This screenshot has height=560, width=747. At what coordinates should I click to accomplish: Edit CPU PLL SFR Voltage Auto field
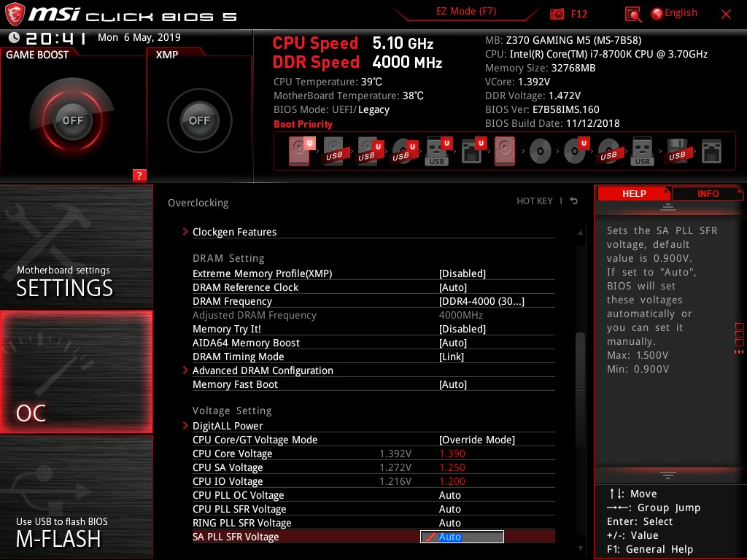[449, 508]
